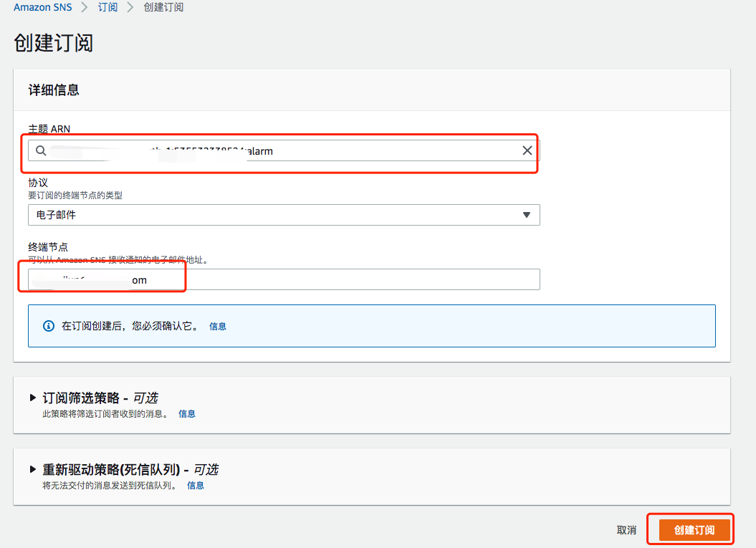Click 取消 to cancel

click(x=626, y=530)
